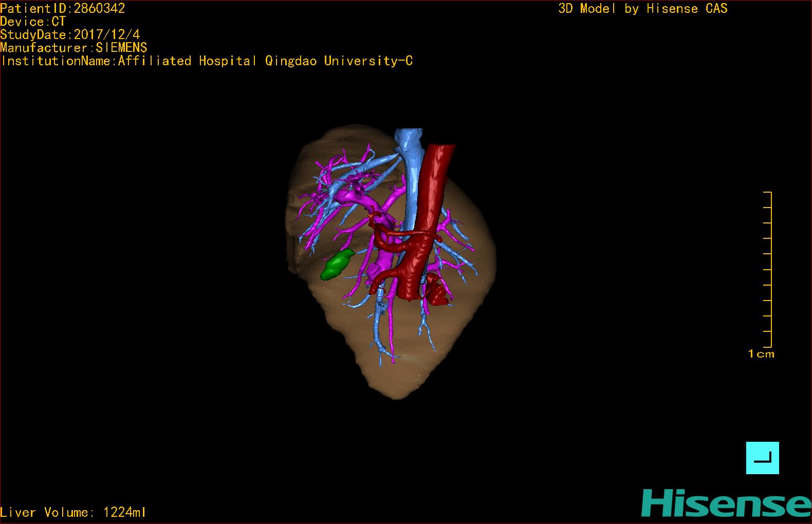Click the "3D Model by Hisense CAS" title

(x=642, y=9)
